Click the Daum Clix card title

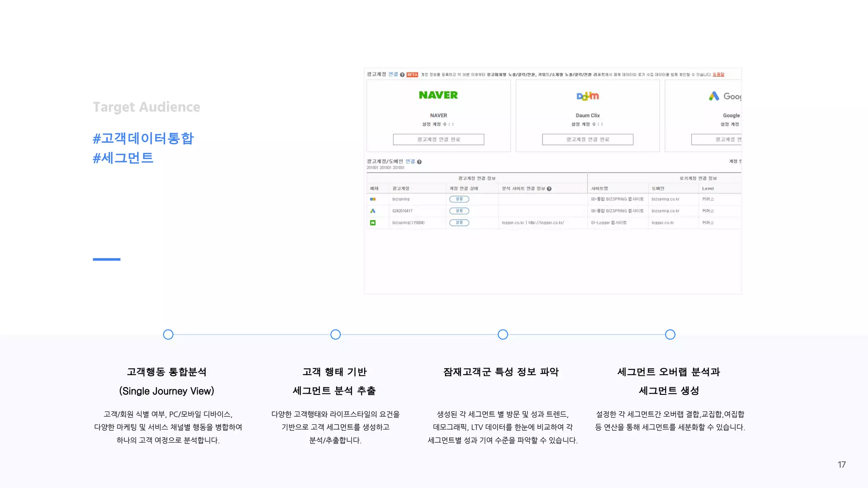point(588,115)
